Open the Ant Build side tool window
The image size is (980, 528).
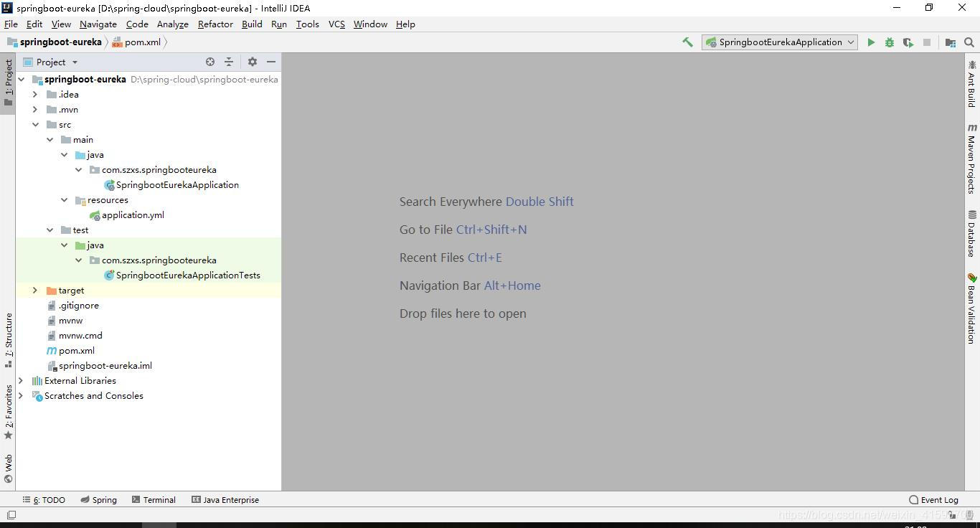tap(972, 84)
